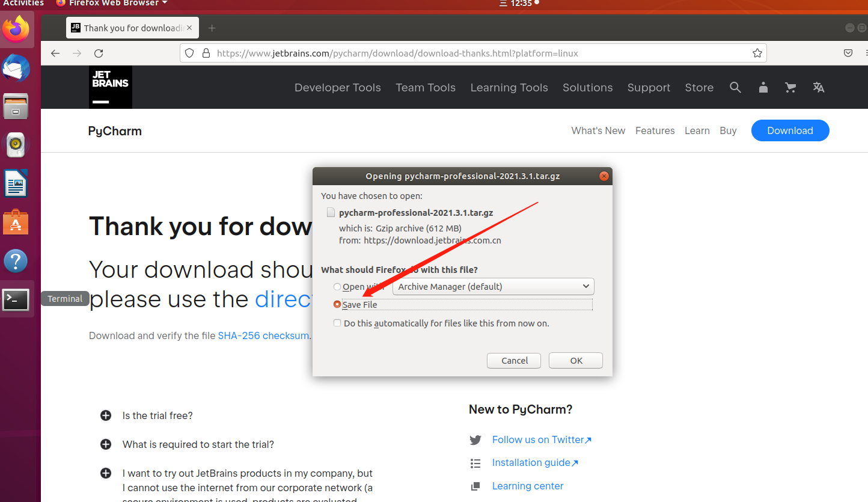Select the Save File radio button
This screenshot has width=868, height=502.
[x=337, y=304]
